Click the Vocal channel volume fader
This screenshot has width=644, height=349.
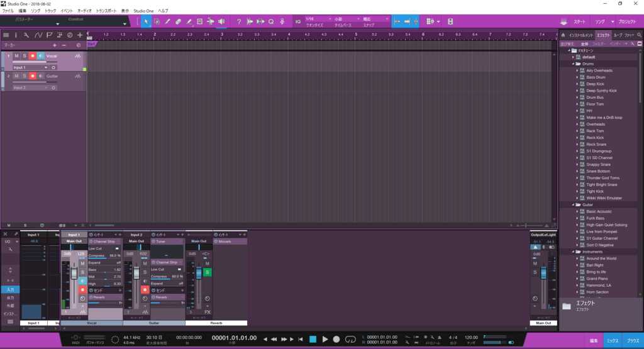74,273
